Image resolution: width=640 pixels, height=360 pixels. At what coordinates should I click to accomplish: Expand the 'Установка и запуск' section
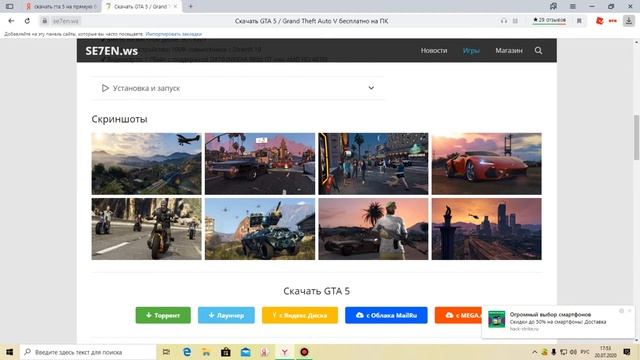click(x=238, y=88)
